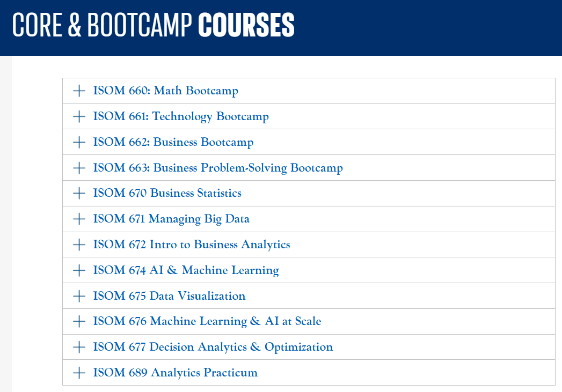Image resolution: width=562 pixels, height=392 pixels.
Task: Click the Core & Bootcamp Courses heading
Action: pos(153,25)
